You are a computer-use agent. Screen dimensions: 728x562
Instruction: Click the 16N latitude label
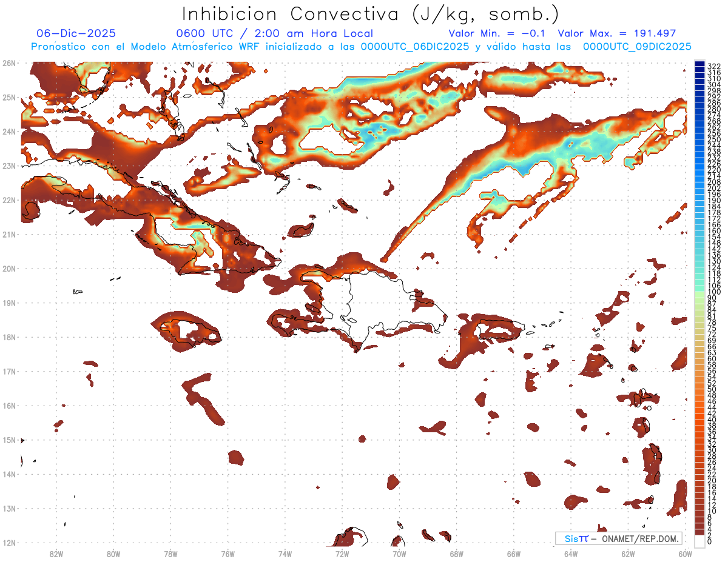coord(9,406)
